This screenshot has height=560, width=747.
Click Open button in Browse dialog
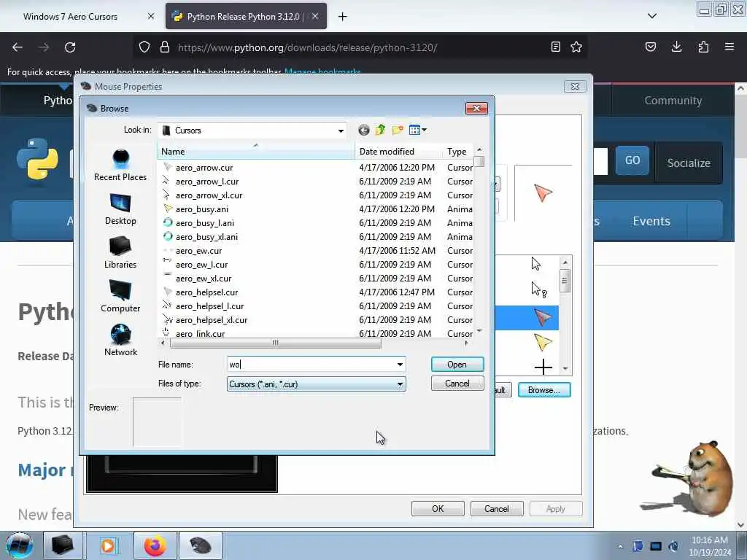coord(457,365)
